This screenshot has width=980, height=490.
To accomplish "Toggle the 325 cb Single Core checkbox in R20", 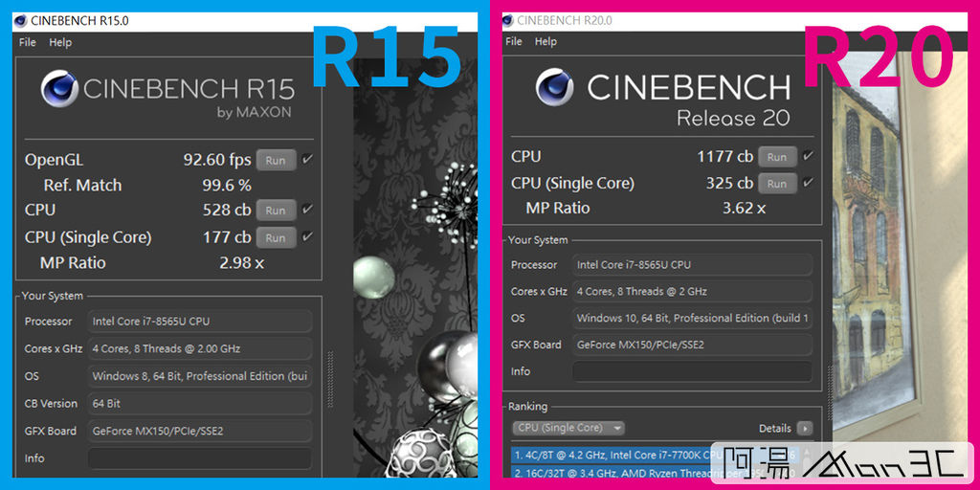I will [x=808, y=182].
